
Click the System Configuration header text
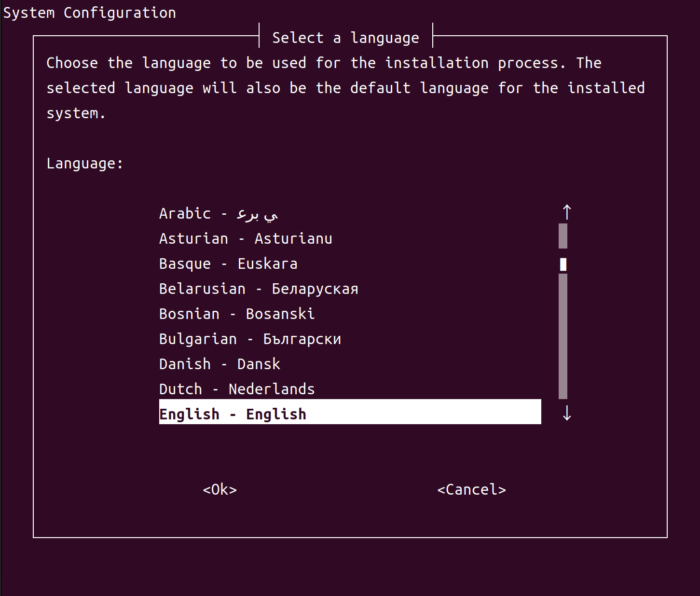tap(89, 13)
